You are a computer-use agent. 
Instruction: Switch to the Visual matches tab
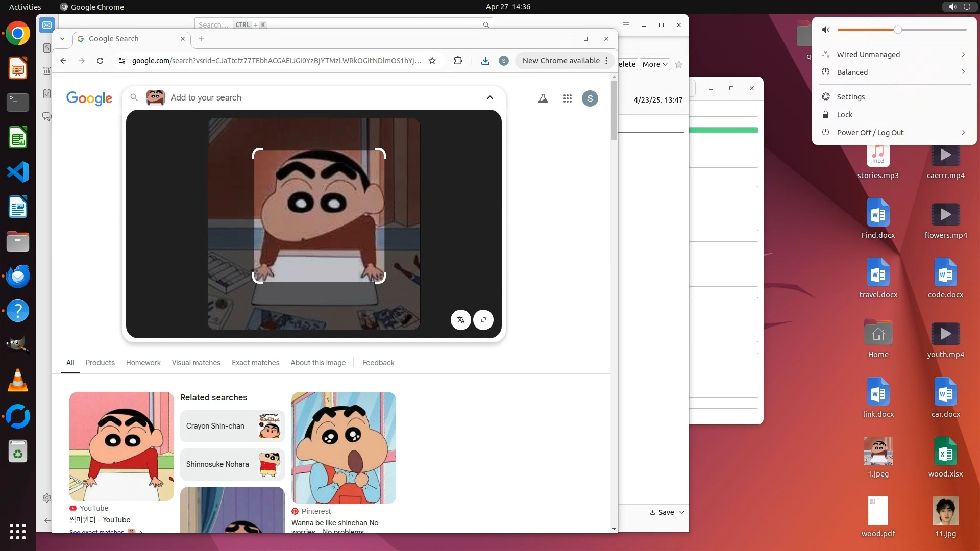point(196,363)
